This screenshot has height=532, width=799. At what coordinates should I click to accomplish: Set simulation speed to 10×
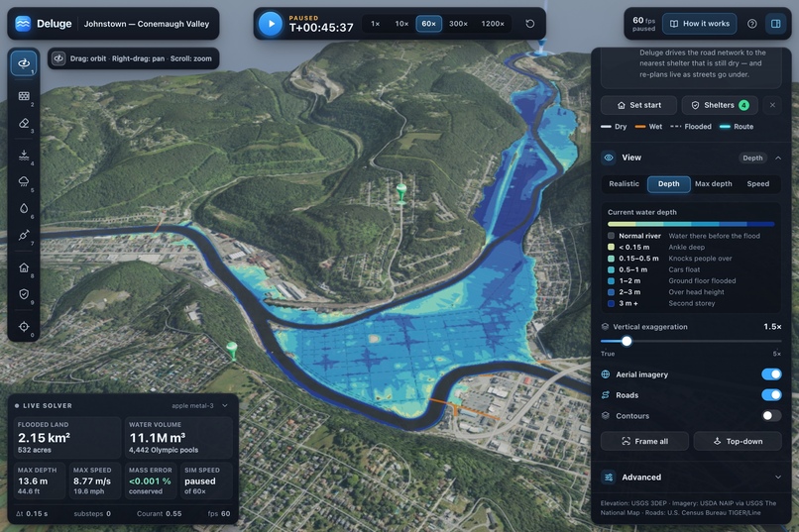(401, 24)
